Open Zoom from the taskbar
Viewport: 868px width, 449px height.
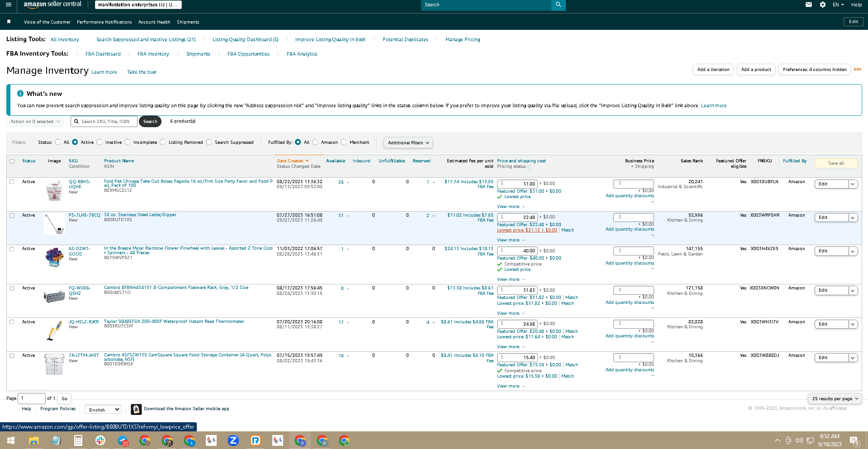[233, 440]
